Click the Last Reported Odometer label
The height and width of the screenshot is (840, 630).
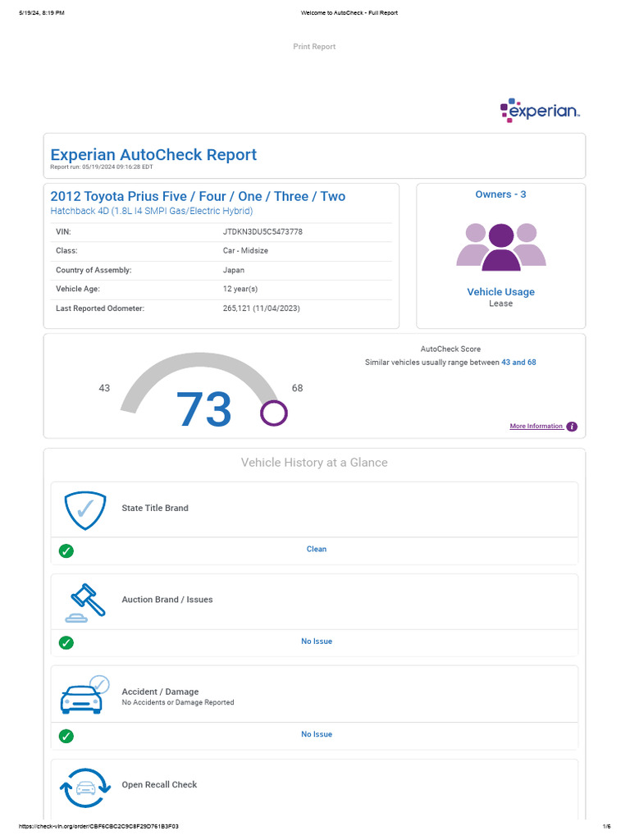[99, 308]
